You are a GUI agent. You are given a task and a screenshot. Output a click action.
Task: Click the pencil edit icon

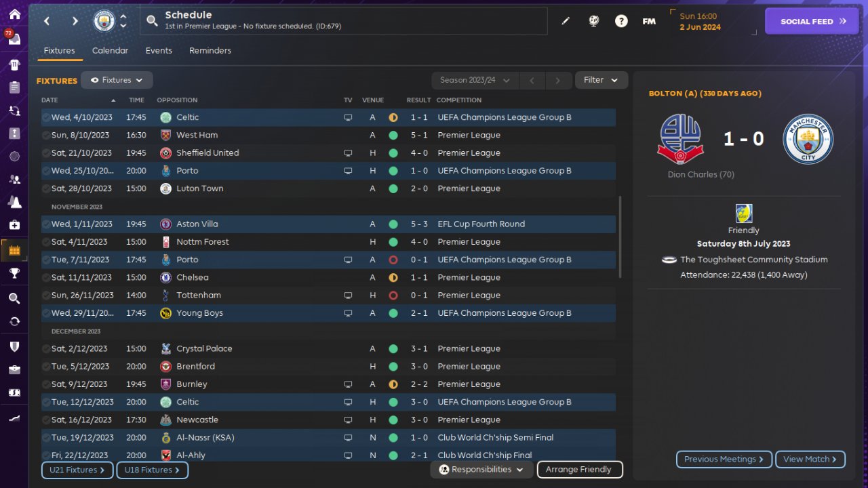(x=566, y=21)
